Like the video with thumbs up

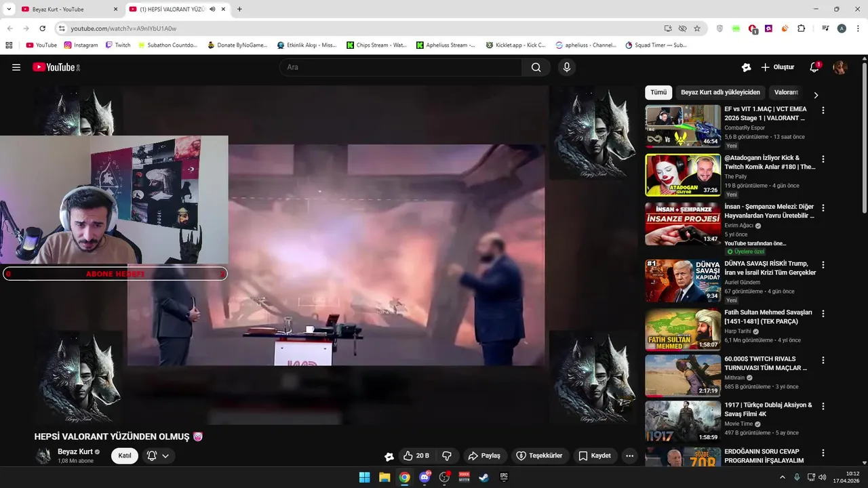coord(416,455)
